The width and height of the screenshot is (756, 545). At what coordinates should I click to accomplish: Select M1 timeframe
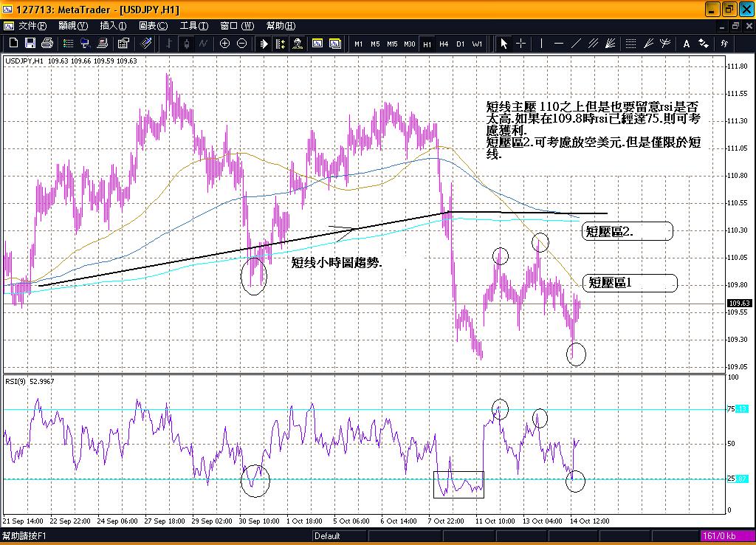(x=358, y=44)
